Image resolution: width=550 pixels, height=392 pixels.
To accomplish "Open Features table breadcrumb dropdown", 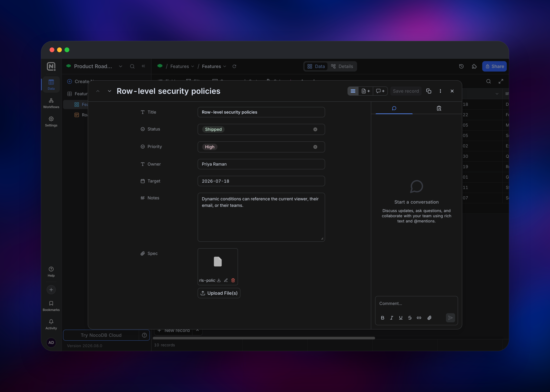I will (x=182, y=66).
